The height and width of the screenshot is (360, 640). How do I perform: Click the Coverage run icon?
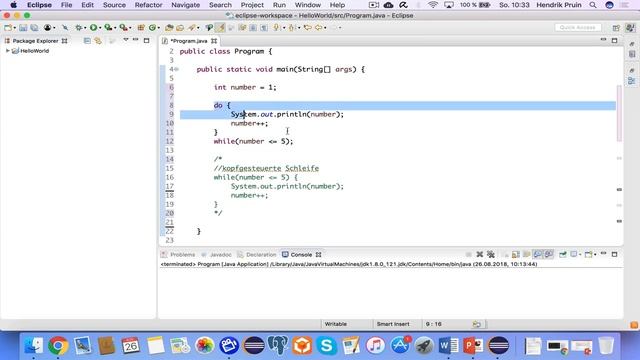[x=108, y=28]
